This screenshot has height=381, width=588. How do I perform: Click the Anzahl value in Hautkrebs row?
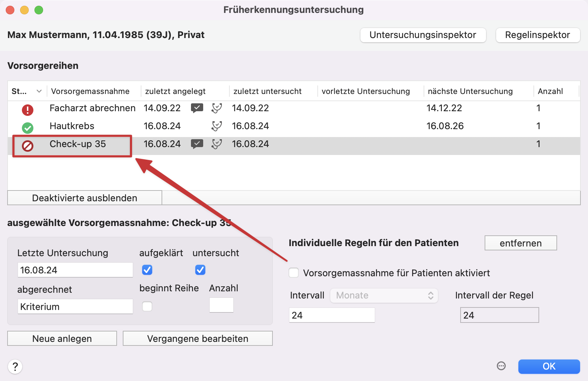538,126
